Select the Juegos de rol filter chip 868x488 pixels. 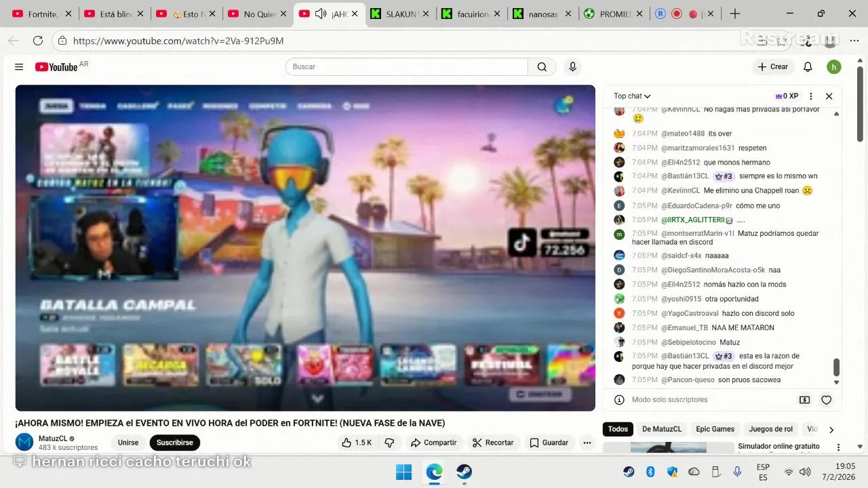[771, 429]
